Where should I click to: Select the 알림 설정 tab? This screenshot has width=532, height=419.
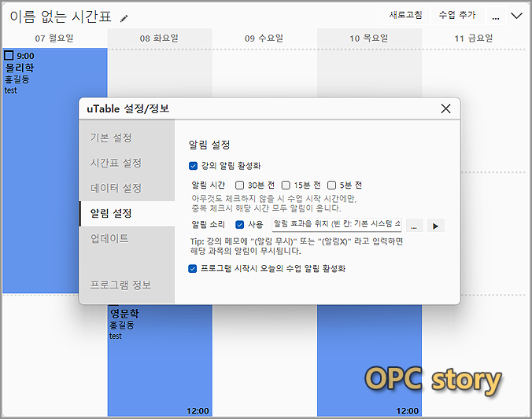127,214
